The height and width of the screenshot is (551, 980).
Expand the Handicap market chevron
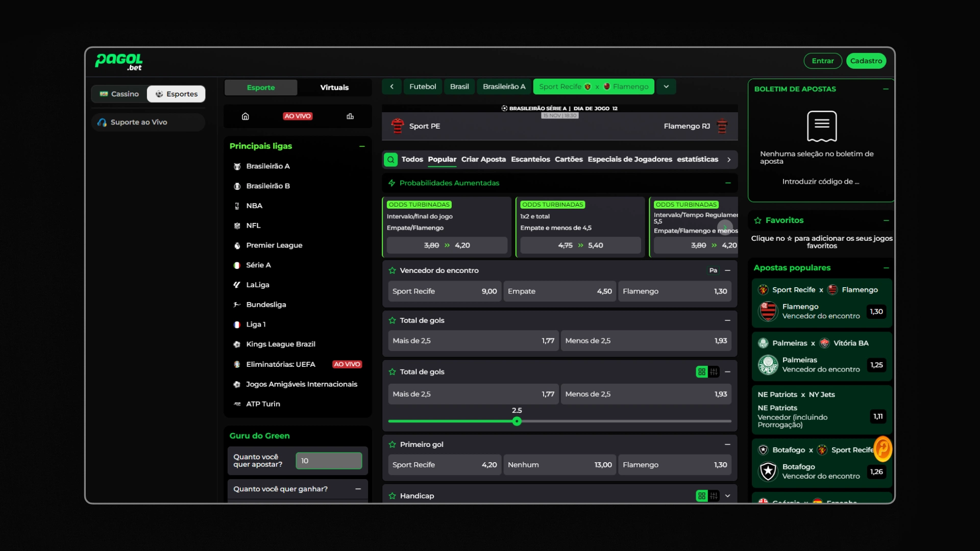[727, 496]
